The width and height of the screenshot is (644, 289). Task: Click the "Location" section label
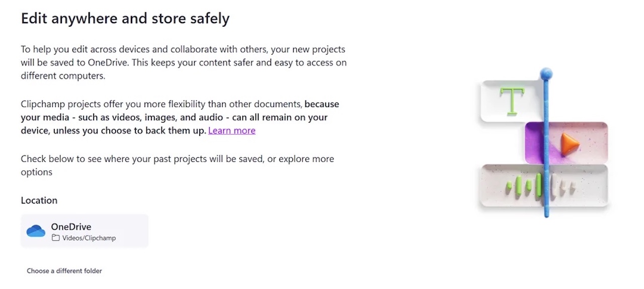[x=39, y=201]
